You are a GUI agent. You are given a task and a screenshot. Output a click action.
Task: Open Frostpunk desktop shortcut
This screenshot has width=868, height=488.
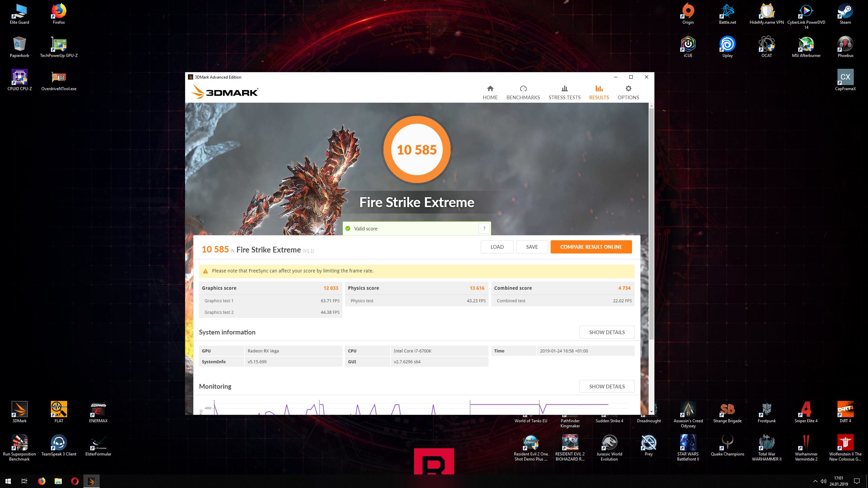coord(767,413)
